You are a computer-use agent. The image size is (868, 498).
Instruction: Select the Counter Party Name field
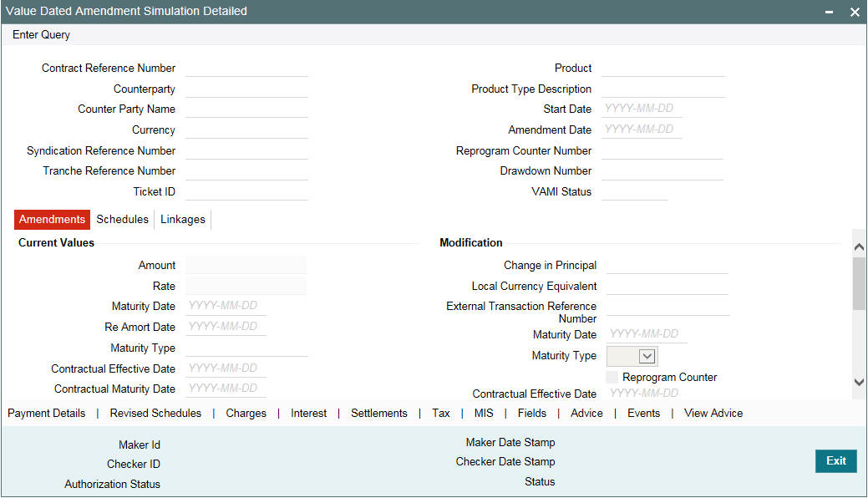point(247,109)
